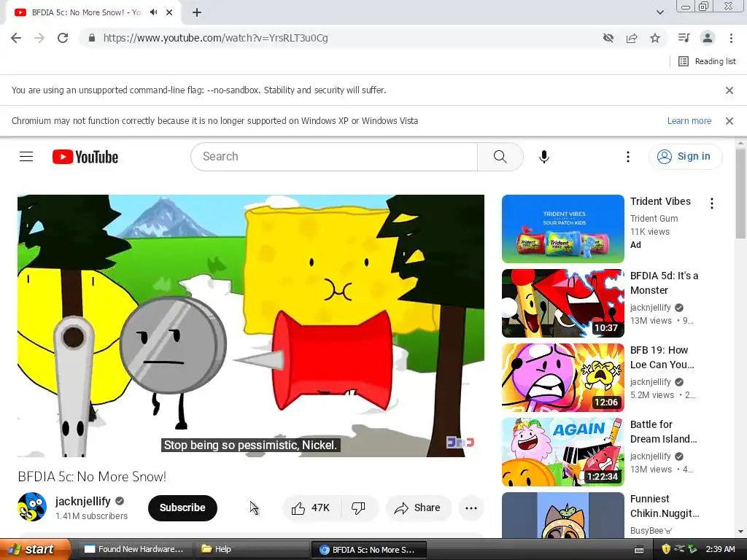The image size is (747, 560).
Task: Click the taskbar clock showing 2:39 AM
Action: [720, 550]
